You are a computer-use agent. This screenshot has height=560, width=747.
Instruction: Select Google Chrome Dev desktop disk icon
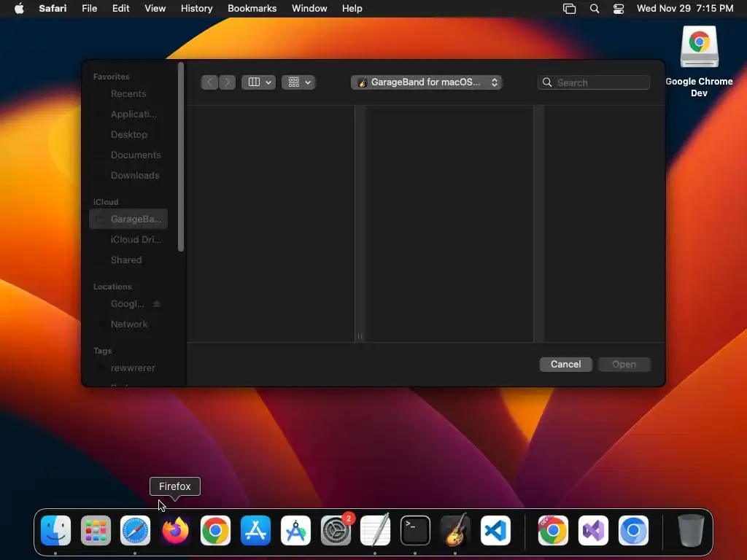coord(699,47)
